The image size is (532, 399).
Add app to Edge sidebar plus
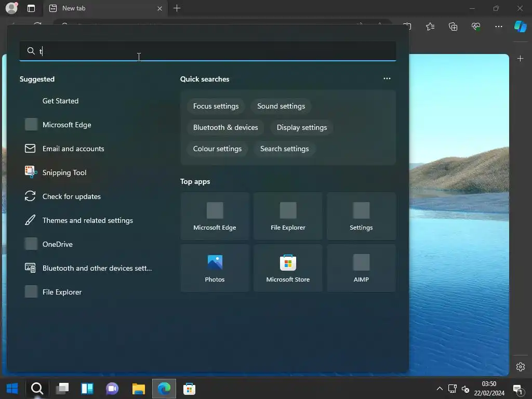pos(520,59)
